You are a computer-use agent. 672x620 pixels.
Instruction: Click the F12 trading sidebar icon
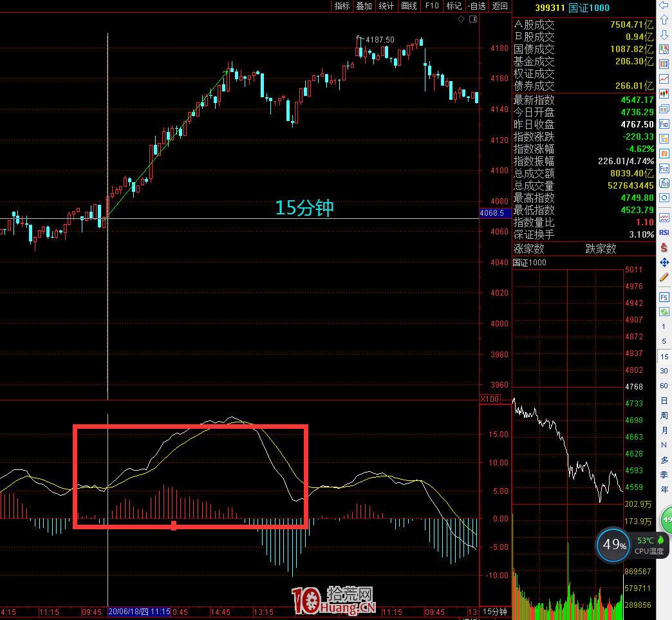pyautogui.click(x=664, y=169)
